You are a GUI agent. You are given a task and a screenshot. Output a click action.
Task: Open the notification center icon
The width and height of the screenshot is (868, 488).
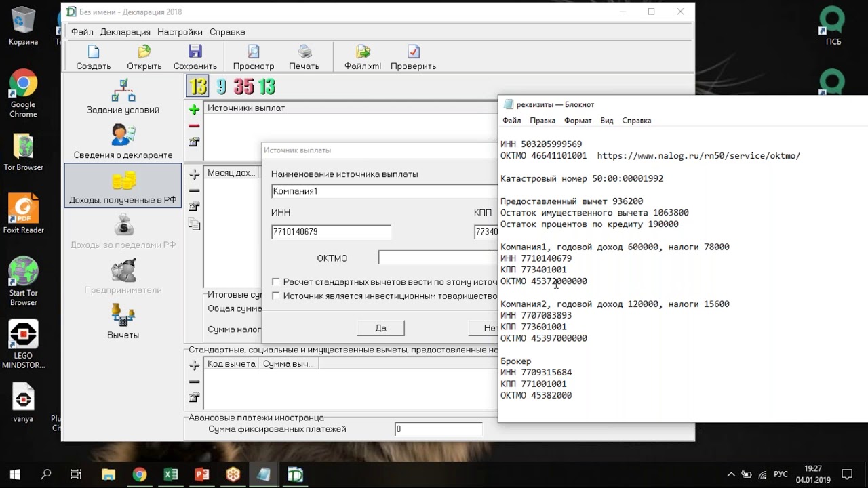tap(847, 474)
